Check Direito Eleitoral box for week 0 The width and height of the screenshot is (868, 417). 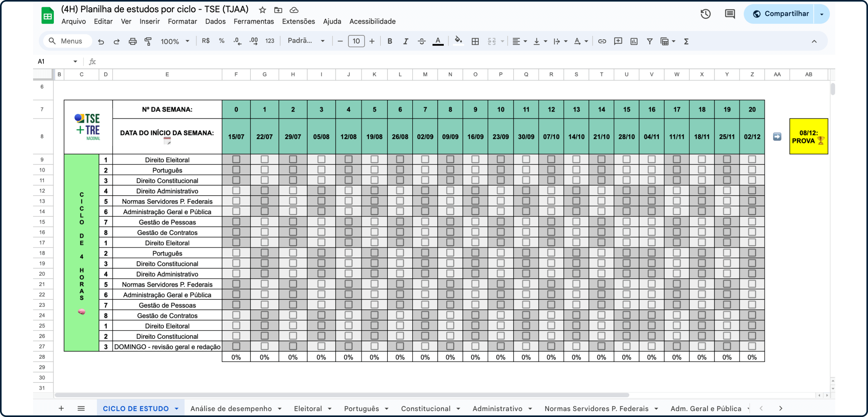click(236, 159)
